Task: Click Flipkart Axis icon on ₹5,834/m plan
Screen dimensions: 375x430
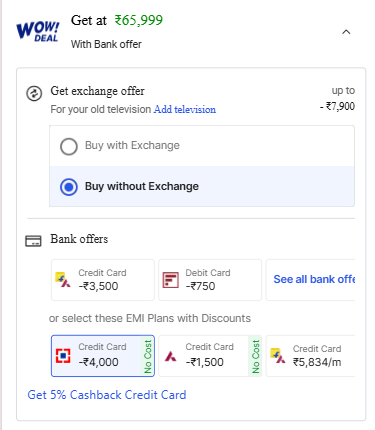Action: point(278,356)
